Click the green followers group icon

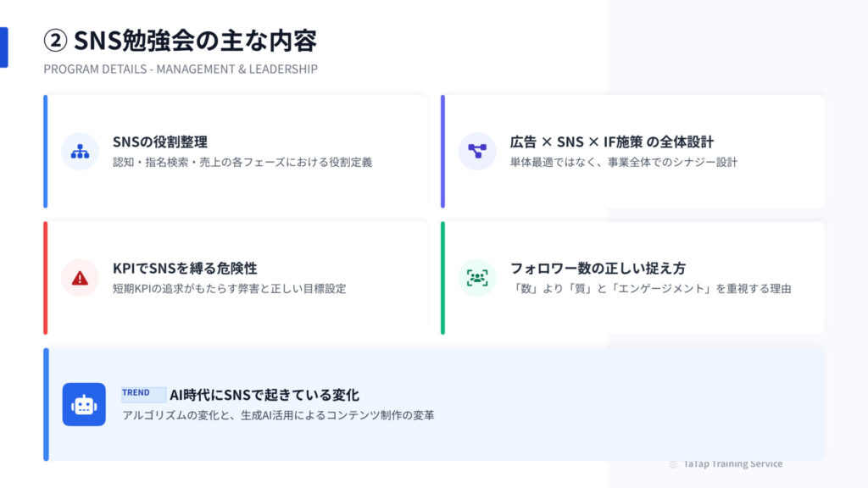tap(477, 278)
